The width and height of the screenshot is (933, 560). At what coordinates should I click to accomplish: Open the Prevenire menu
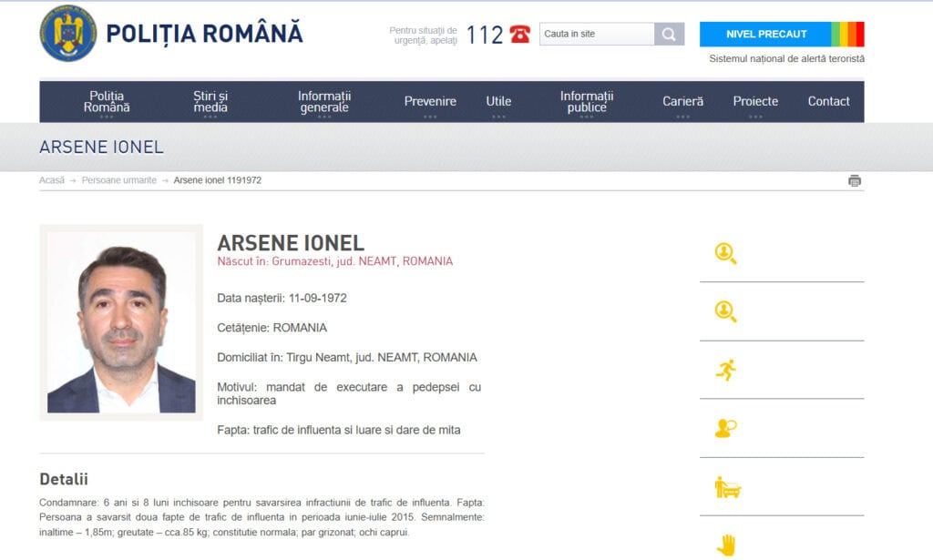tap(430, 102)
